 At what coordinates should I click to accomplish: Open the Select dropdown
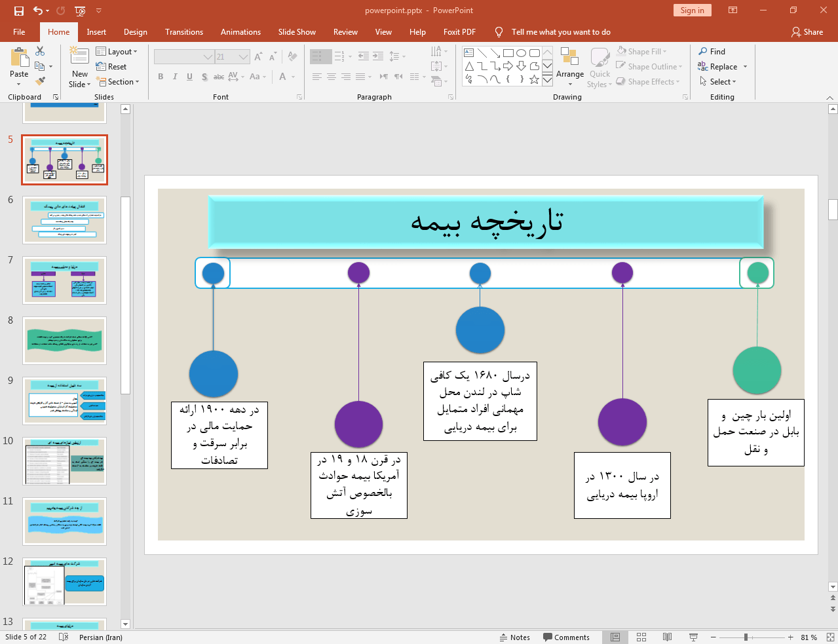tap(718, 82)
